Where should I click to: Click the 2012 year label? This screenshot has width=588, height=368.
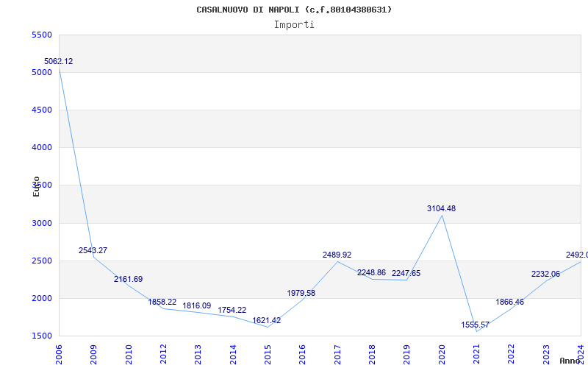[x=163, y=354]
